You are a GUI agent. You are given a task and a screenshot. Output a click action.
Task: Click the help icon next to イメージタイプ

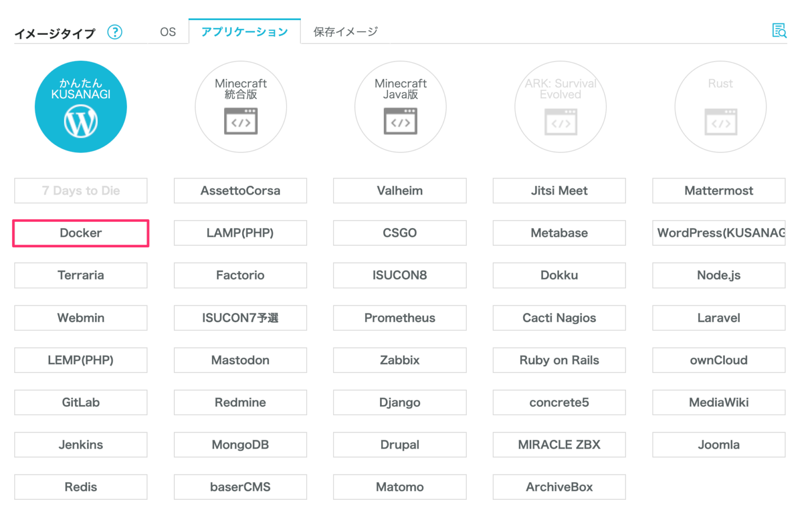(115, 32)
